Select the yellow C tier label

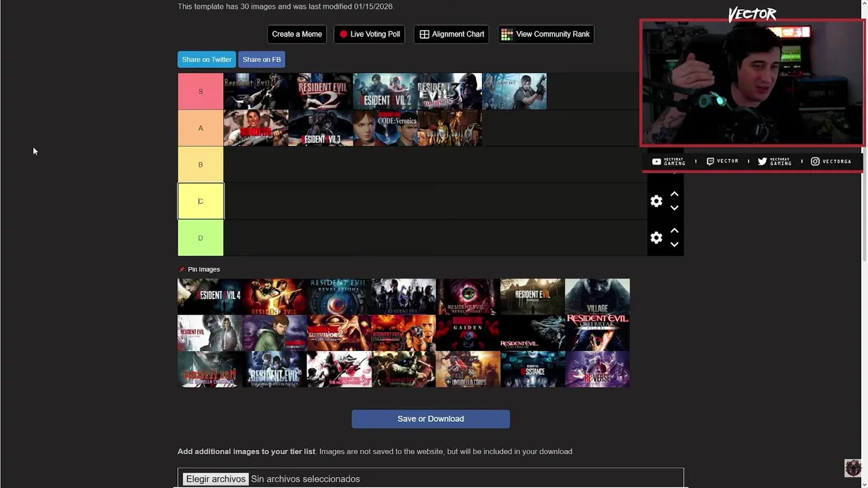coord(201,201)
